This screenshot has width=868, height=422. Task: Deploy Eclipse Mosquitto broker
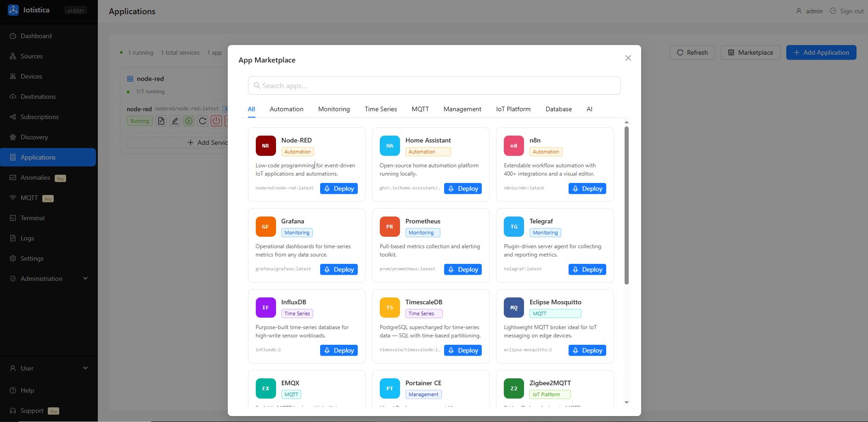click(x=587, y=350)
